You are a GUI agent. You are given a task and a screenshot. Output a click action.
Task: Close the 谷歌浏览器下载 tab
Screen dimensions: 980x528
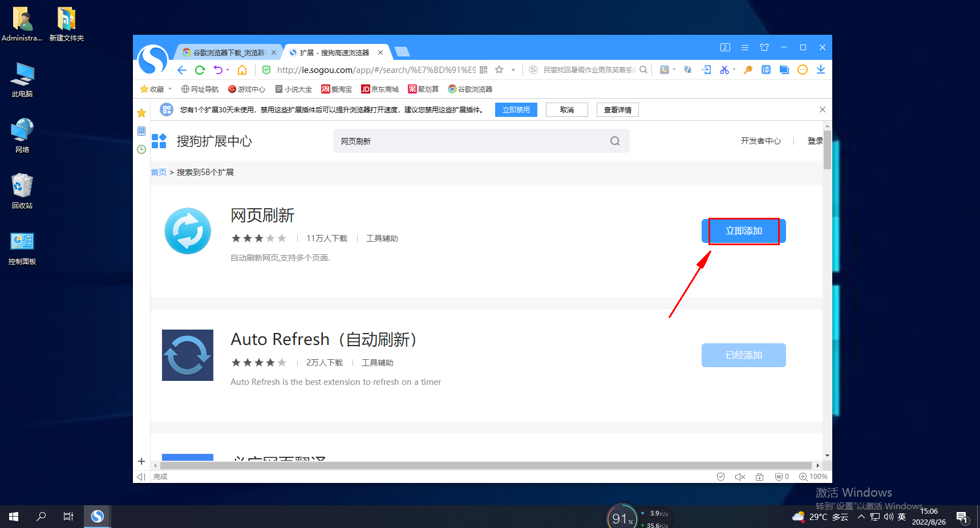(274, 52)
